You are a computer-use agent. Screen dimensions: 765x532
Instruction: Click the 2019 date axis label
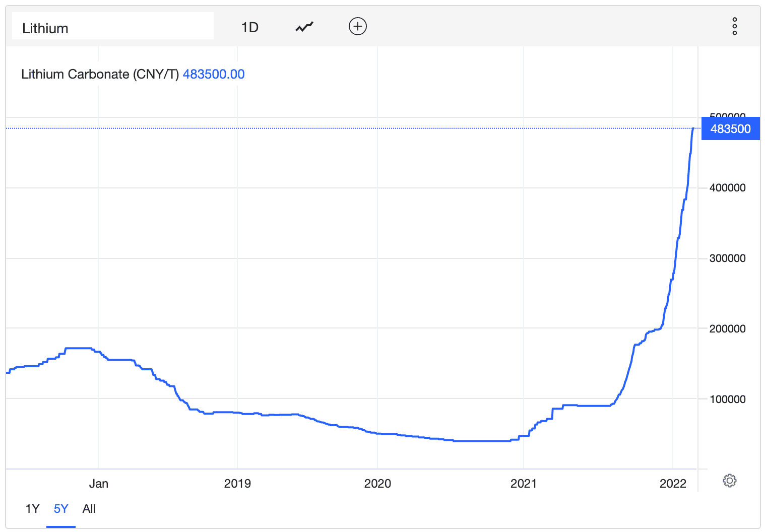point(237,484)
